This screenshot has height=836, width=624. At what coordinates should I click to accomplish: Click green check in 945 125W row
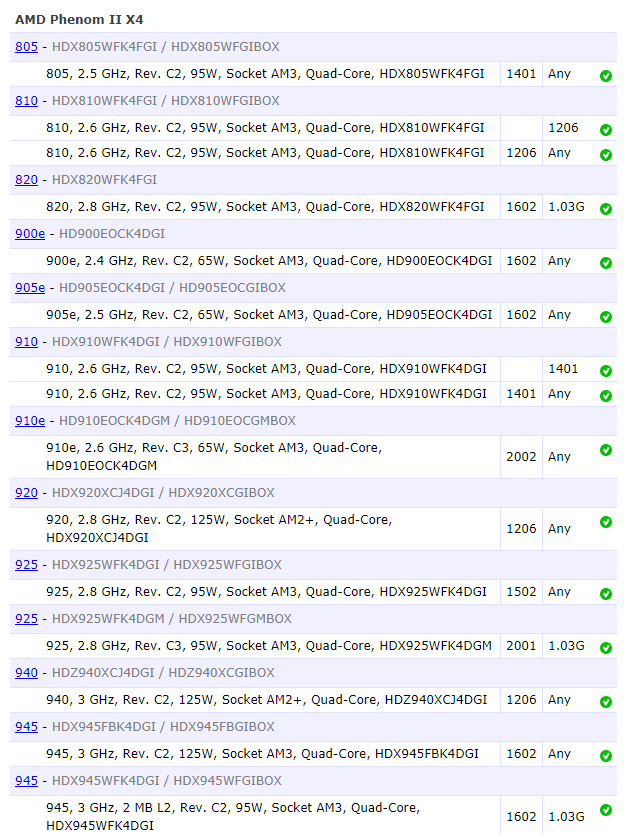[x=606, y=755]
